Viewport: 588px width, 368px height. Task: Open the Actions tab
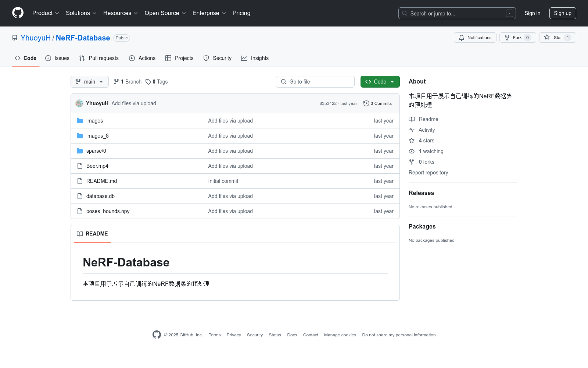pyautogui.click(x=142, y=58)
